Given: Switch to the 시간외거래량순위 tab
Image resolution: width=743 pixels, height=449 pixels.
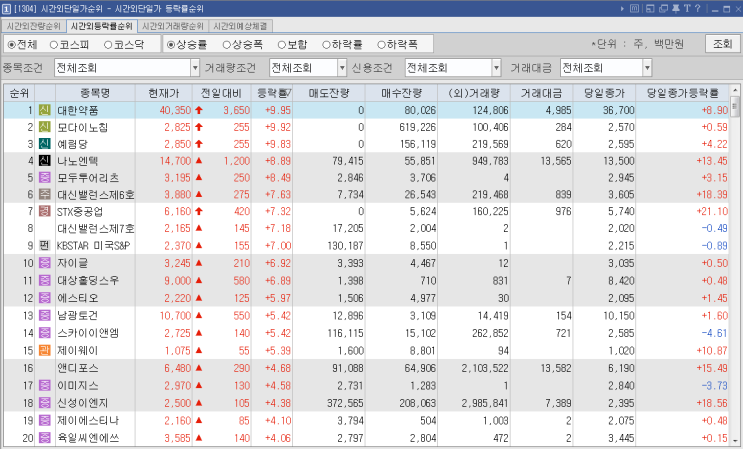Looking at the screenshot, I should tap(173, 26).
